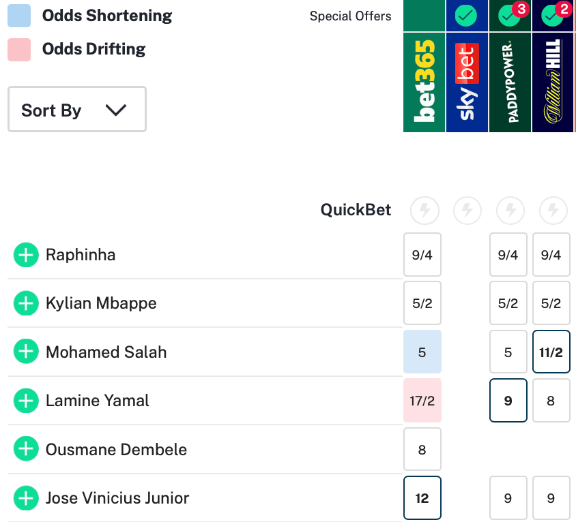The image size is (576, 522).
Task: Open the Sort By dropdown
Action: click(x=77, y=109)
